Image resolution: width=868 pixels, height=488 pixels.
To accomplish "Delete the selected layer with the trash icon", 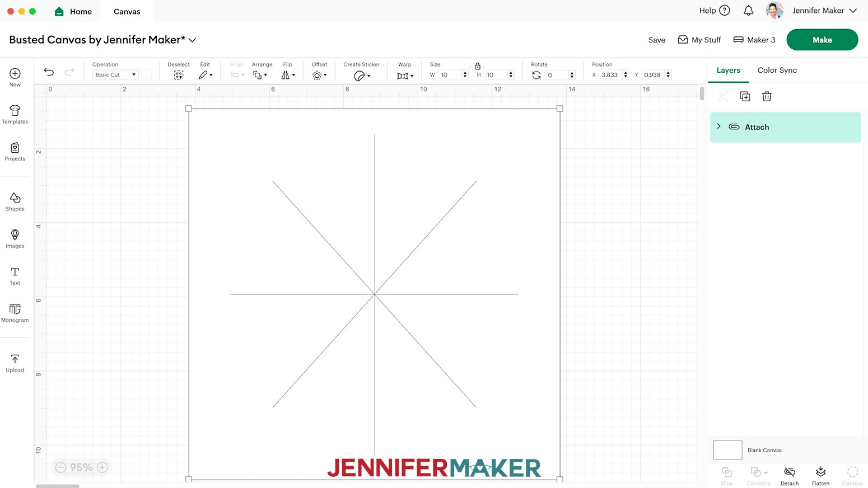I will tap(767, 96).
